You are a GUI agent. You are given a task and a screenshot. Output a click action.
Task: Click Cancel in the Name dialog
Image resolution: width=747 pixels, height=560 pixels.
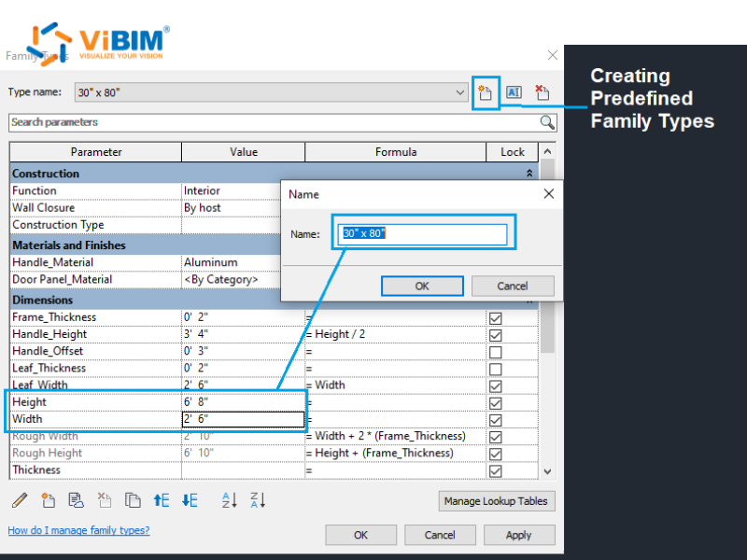click(513, 287)
